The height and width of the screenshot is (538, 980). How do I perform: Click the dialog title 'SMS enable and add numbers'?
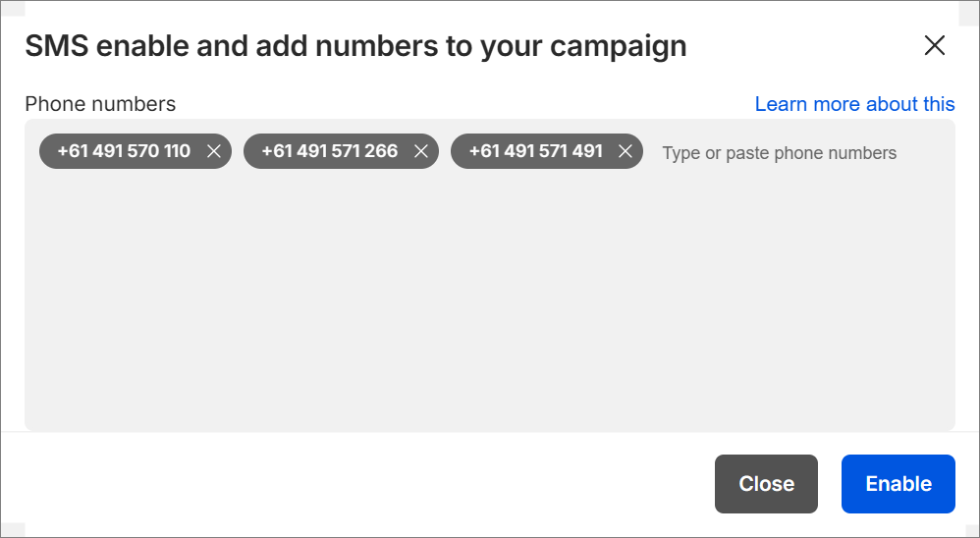coord(245,46)
